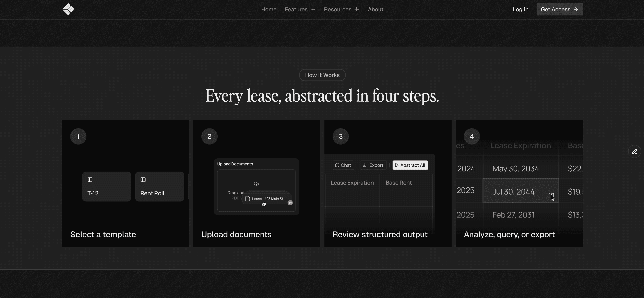Click the How It Works pill label
Screen dimensions: 644x298
pos(322,75)
